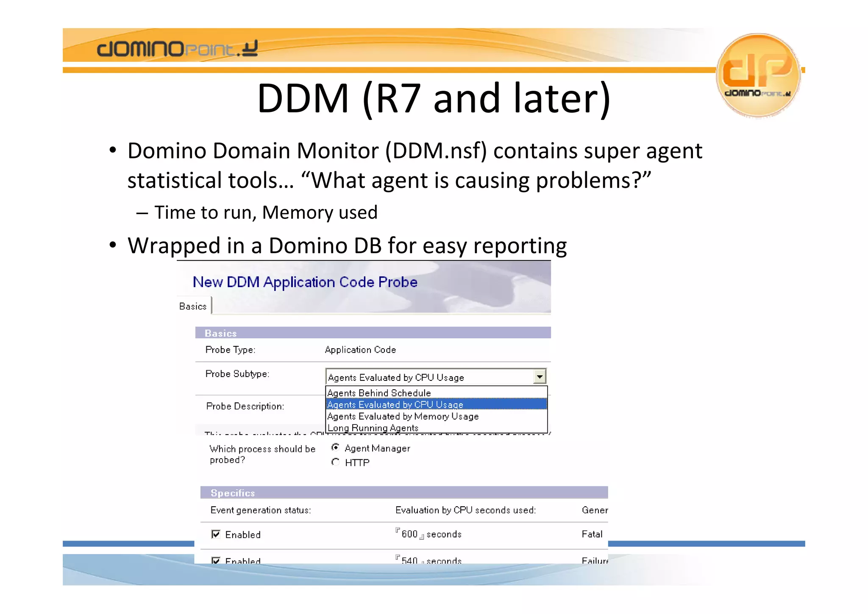Image resolution: width=868 pixels, height=614 pixels.
Task: Pick 'Agents Evaluated by Memory Usage' option
Action: click(x=436, y=416)
